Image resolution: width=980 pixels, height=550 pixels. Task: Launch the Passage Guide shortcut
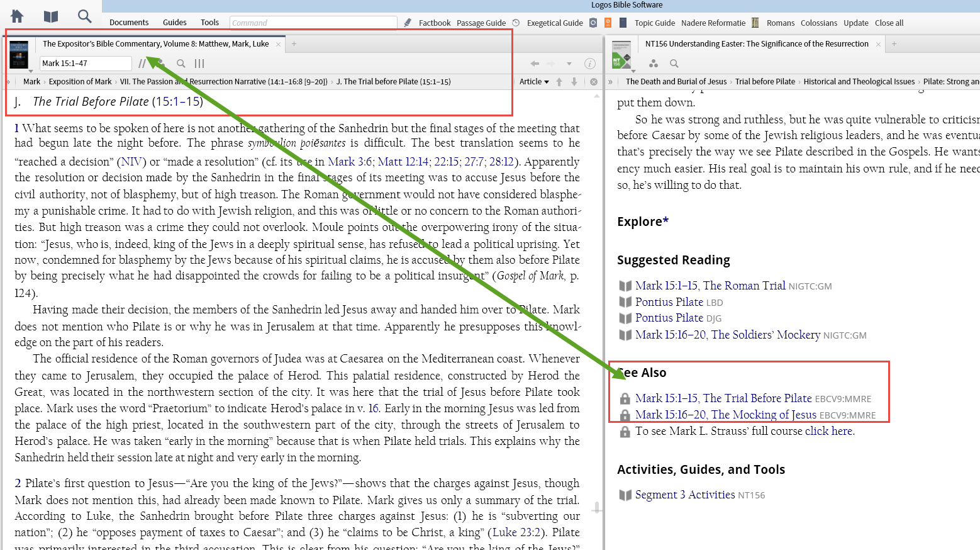coord(481,23)
